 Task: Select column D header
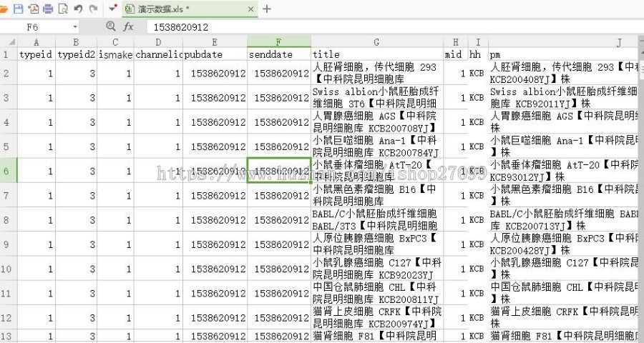point(159,42)
